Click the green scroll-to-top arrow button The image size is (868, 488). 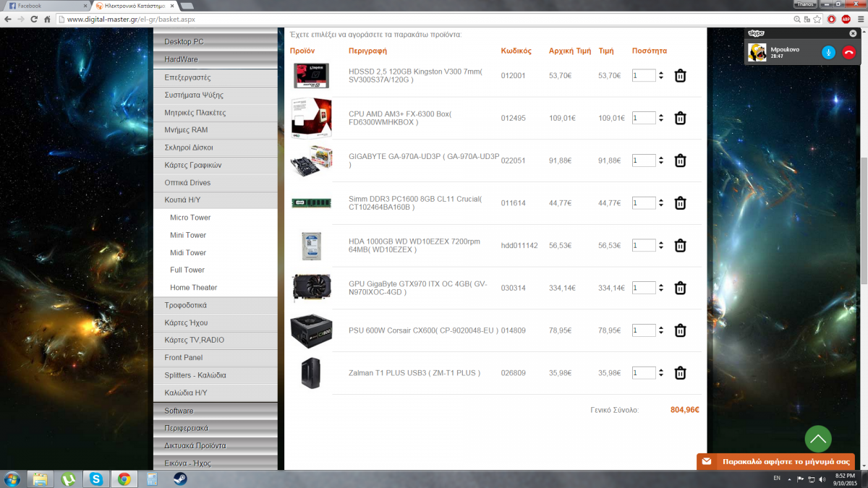tap(818, 439)
